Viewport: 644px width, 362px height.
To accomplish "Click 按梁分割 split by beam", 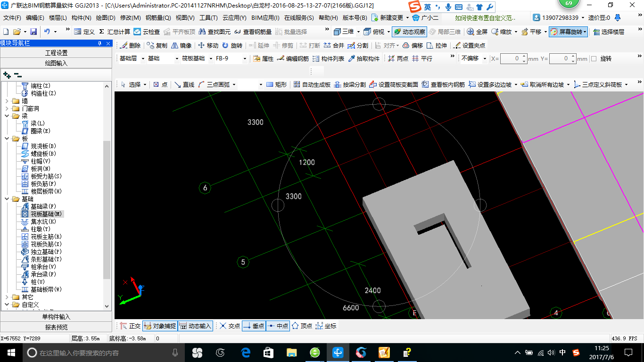I will [x=349, y=84].
